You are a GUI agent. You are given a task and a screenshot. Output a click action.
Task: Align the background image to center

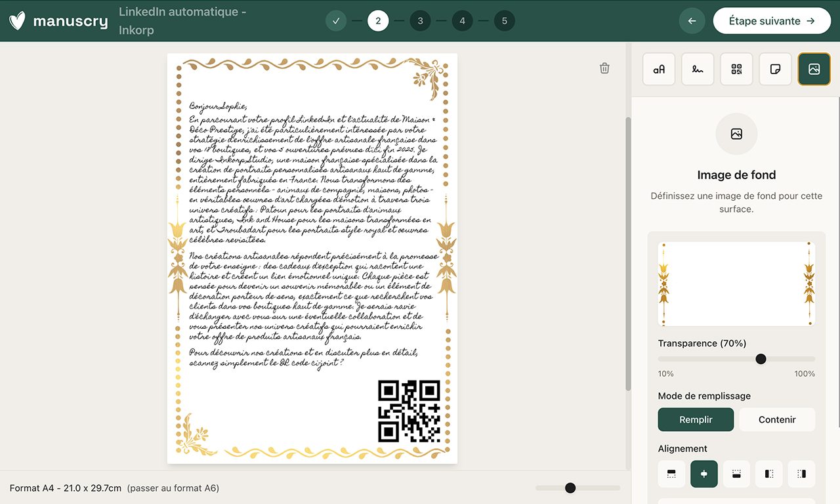pos(704,474)
